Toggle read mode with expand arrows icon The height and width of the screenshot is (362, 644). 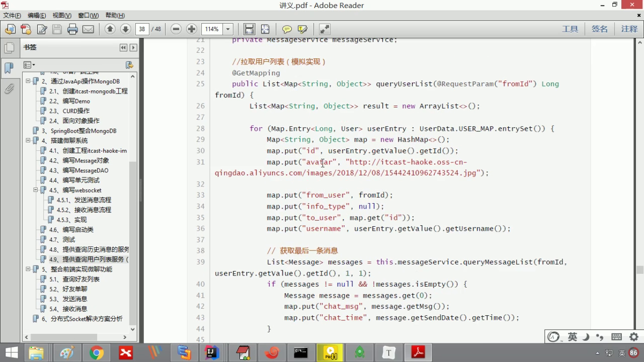point(325,29)
